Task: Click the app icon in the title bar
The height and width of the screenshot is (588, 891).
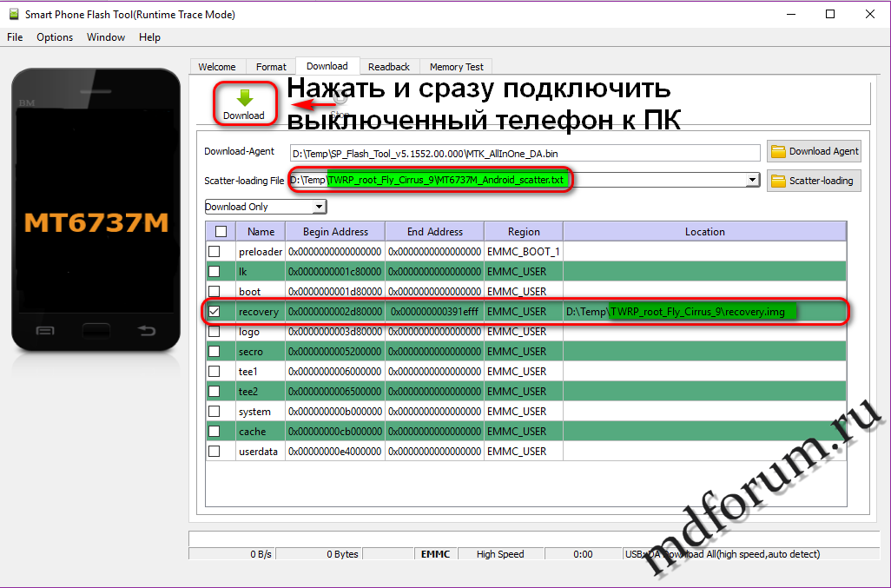Action: pyautogui.click(x=13, y=14)
